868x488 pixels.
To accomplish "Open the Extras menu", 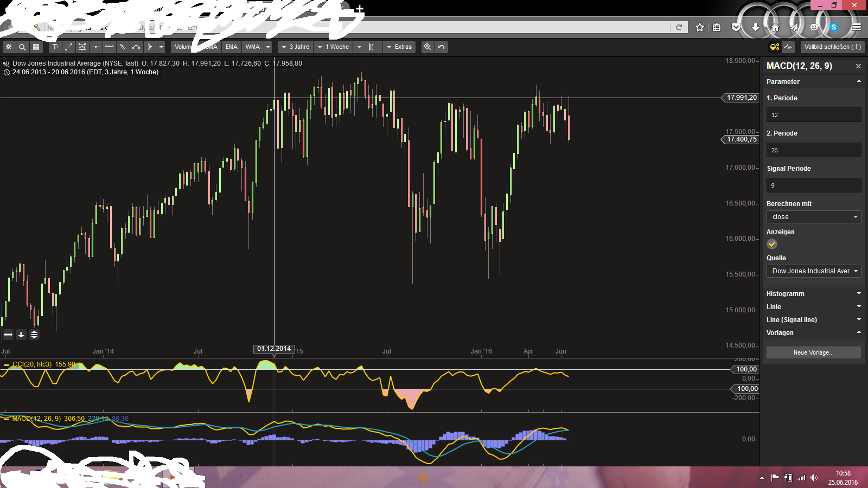I will click(399, 47).
